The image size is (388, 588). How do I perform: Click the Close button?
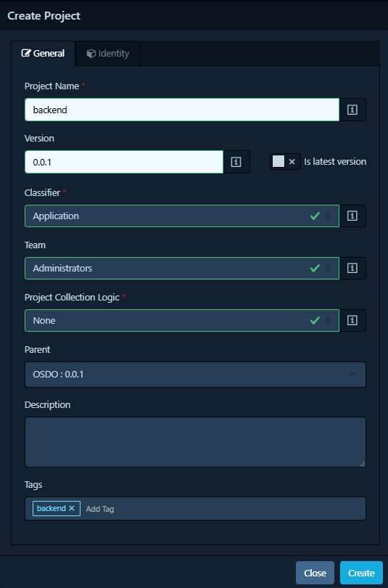315,573
